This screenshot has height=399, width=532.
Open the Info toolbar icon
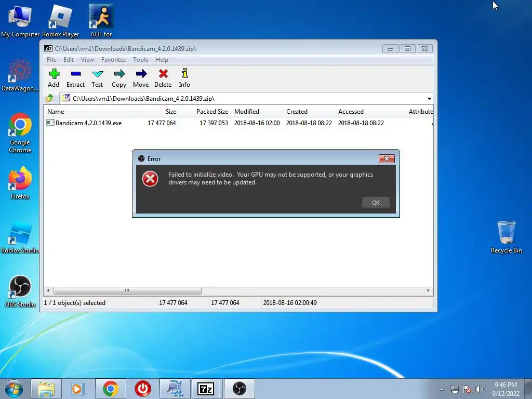[184, 78]
